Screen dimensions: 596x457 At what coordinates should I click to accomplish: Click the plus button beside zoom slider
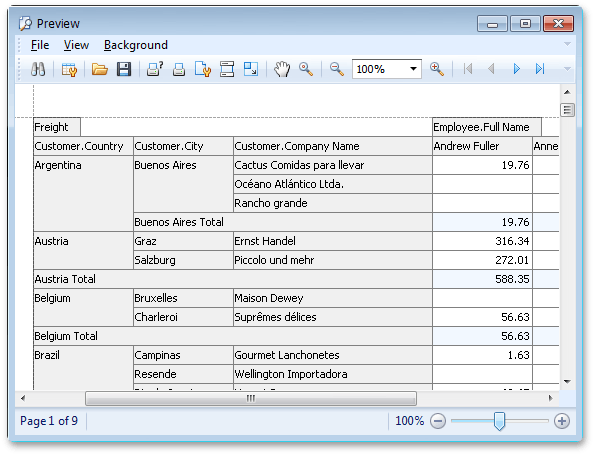(562, 421)
